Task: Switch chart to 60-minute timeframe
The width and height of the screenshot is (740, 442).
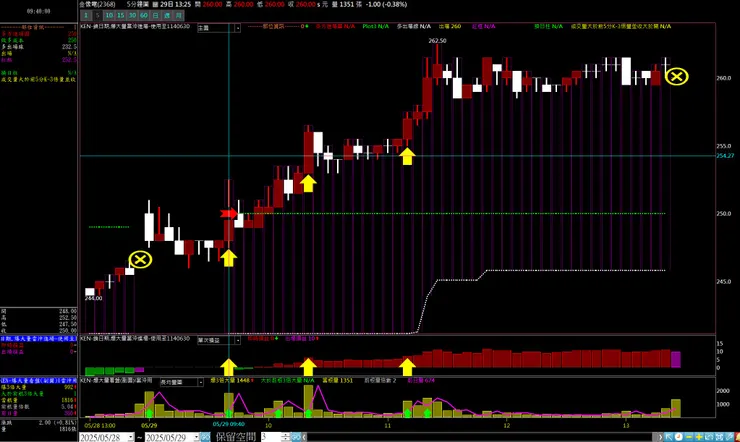Action: 143,15
